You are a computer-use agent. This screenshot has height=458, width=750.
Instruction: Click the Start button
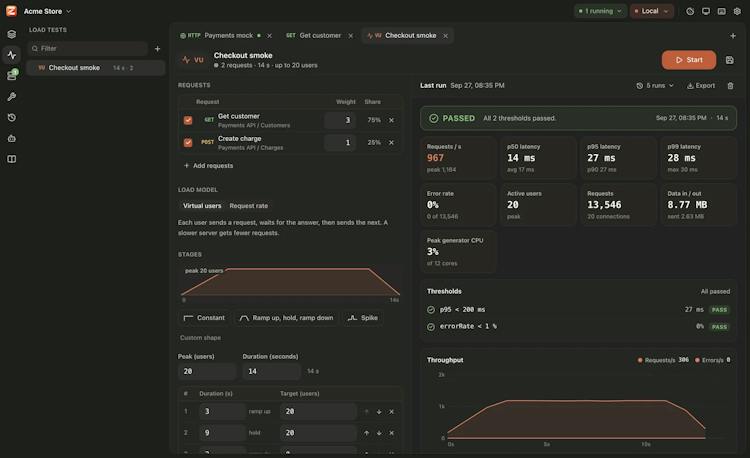pyautogui.click(x=689, y=60)
